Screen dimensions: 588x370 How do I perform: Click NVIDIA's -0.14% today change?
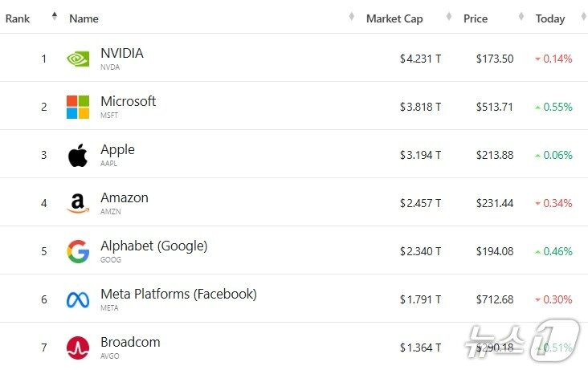tap(557, 59)
